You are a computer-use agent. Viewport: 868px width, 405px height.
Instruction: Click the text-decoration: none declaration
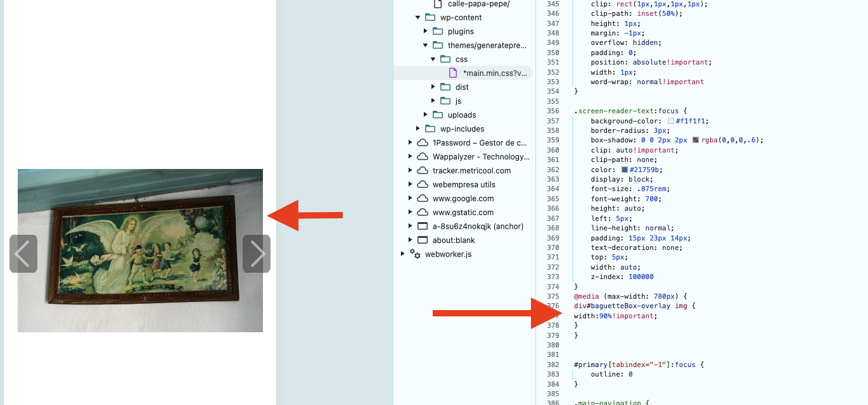637,247
